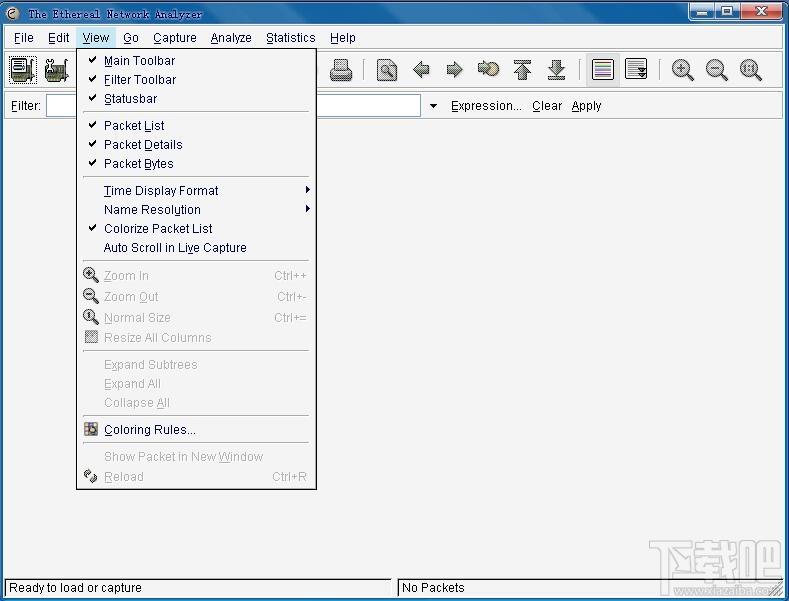Open the filter history dropdown arrow

point(433,106)
